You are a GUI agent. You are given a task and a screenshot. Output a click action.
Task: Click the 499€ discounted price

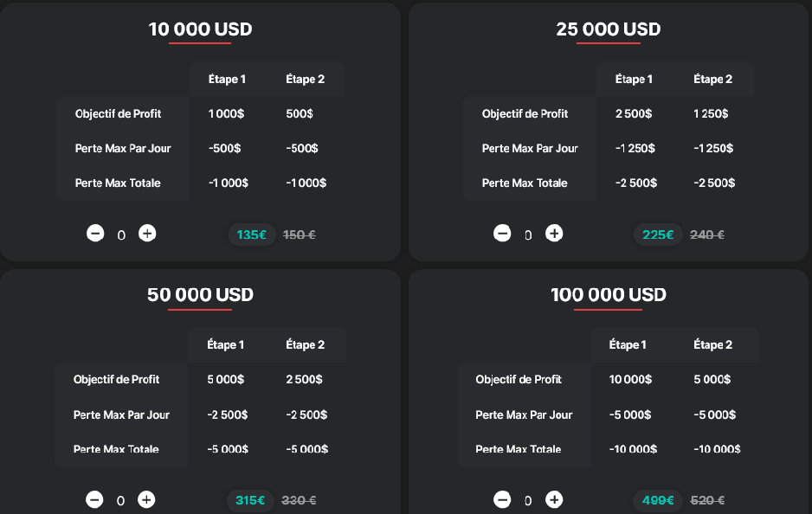pyautogui.click(x=658, y=500)
